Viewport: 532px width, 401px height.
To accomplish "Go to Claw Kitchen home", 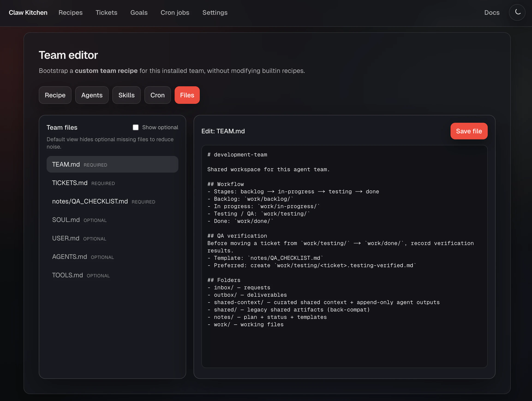I will pyautogui.click(x=28, y=12).
